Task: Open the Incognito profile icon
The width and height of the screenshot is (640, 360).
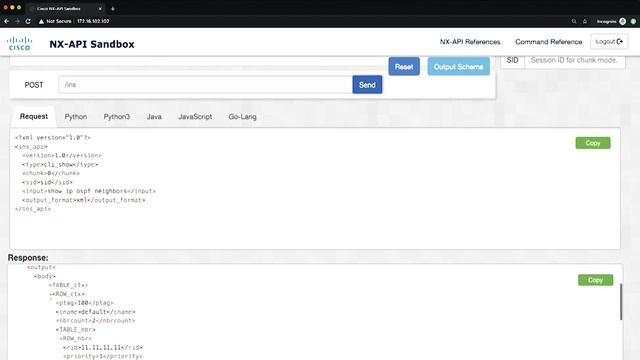Action: tap(622, 21)
